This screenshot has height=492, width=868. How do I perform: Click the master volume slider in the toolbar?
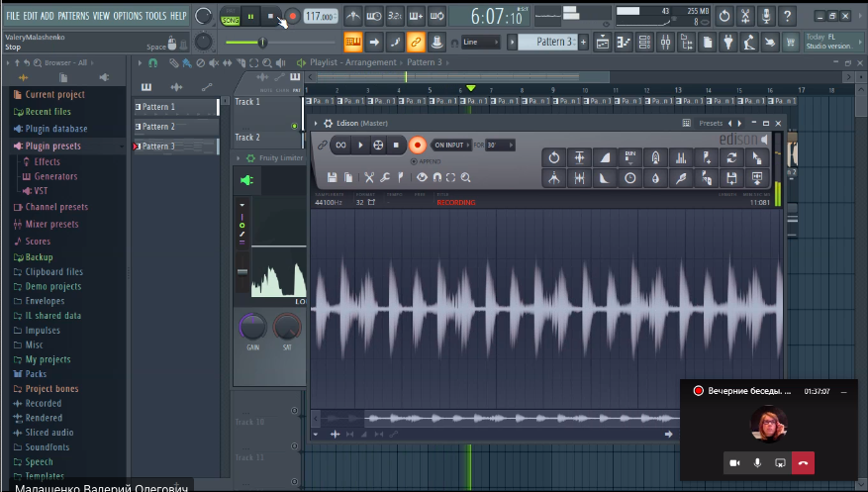coord(262,42)
